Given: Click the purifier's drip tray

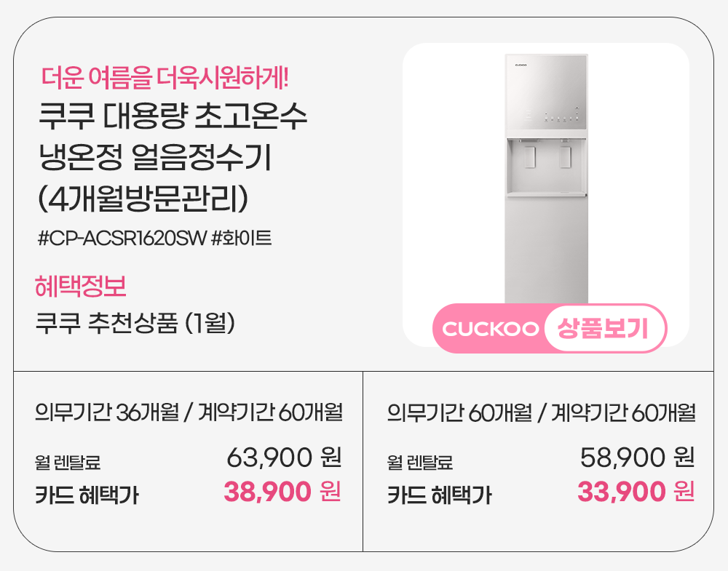Looking at the screenshot, I should coord(546,193).
